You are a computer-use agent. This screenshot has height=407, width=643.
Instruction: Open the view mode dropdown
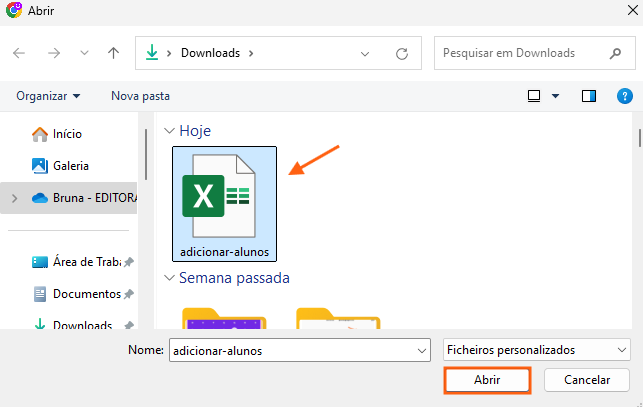[x=555, y=96]
